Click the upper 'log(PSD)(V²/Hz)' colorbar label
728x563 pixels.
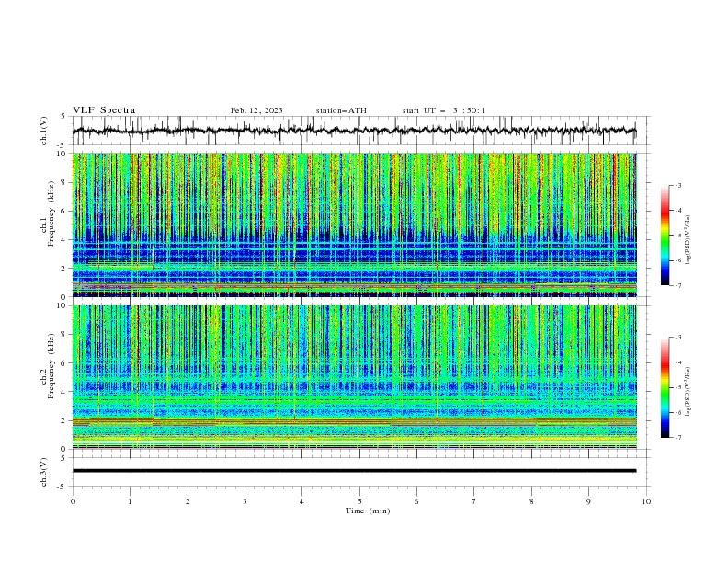688,240
